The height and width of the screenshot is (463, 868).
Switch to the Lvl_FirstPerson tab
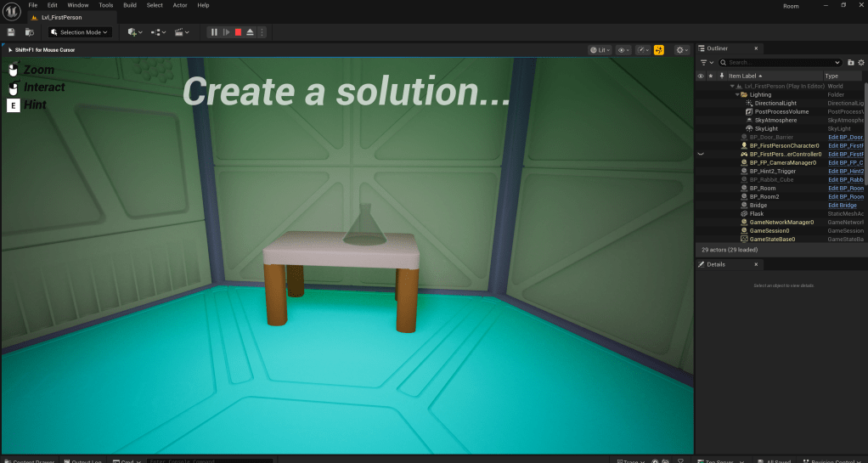tap(61, 17)
